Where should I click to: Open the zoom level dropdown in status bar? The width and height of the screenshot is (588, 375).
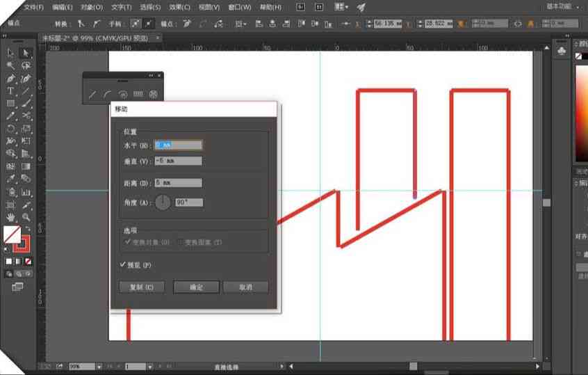(x=99, y=367)
